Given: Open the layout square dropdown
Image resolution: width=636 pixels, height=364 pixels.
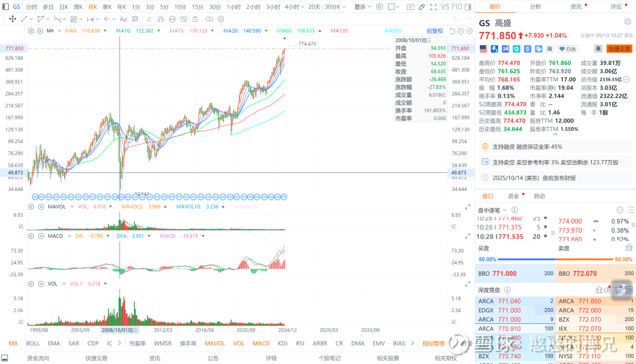Looking at the screenshot, I should pyautogui.click(x=393, y=7).
